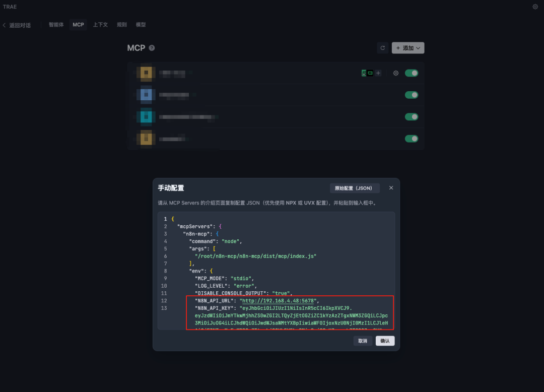Open the 添加 dropdown menu
Viewport: 544px width, 392px height.
tap(408, 48)
